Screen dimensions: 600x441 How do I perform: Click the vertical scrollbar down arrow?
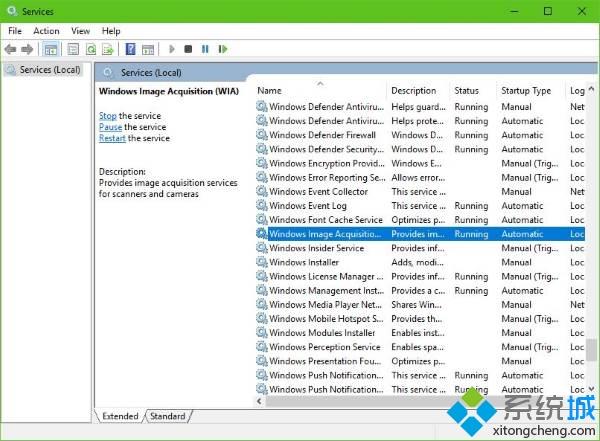591,389
